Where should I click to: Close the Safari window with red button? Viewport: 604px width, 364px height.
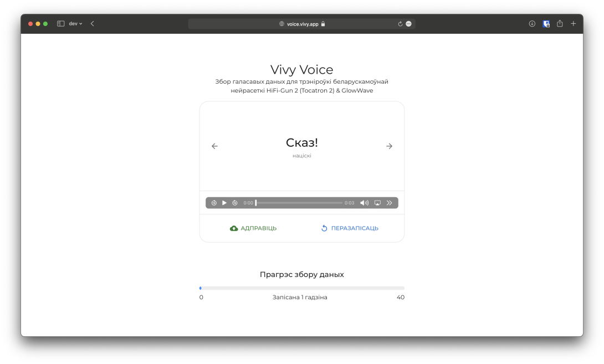(30, 24)
